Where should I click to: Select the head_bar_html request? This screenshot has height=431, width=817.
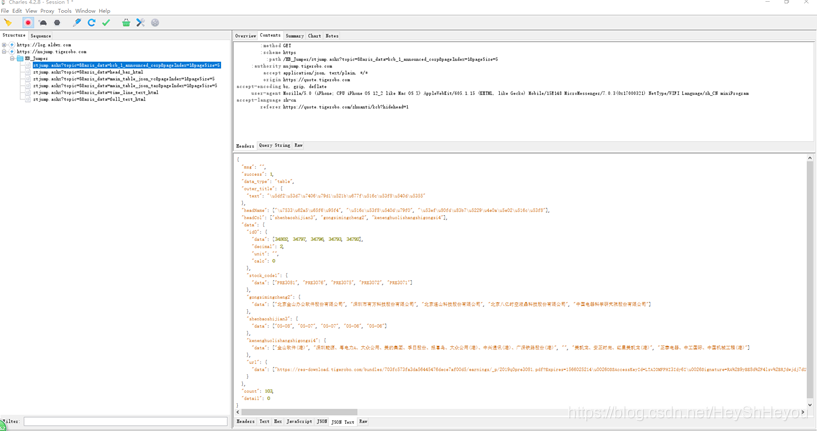(x=88, y=72)
